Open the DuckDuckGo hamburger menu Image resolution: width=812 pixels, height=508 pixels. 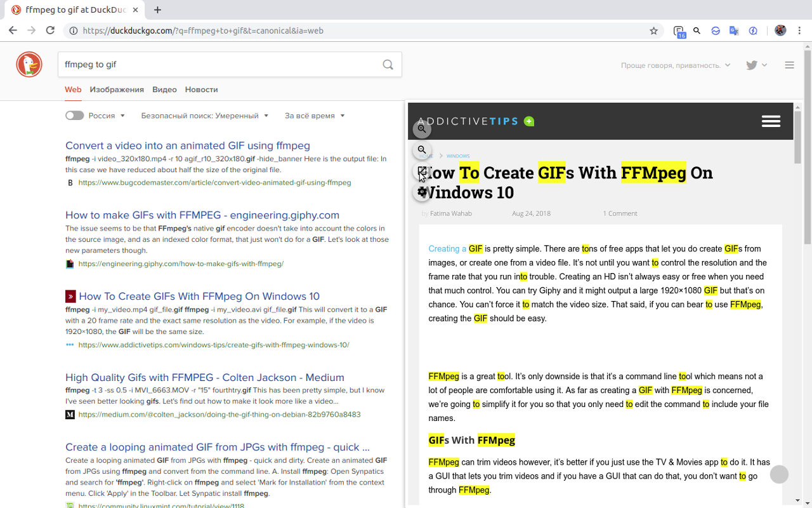[x=789, y=65]
